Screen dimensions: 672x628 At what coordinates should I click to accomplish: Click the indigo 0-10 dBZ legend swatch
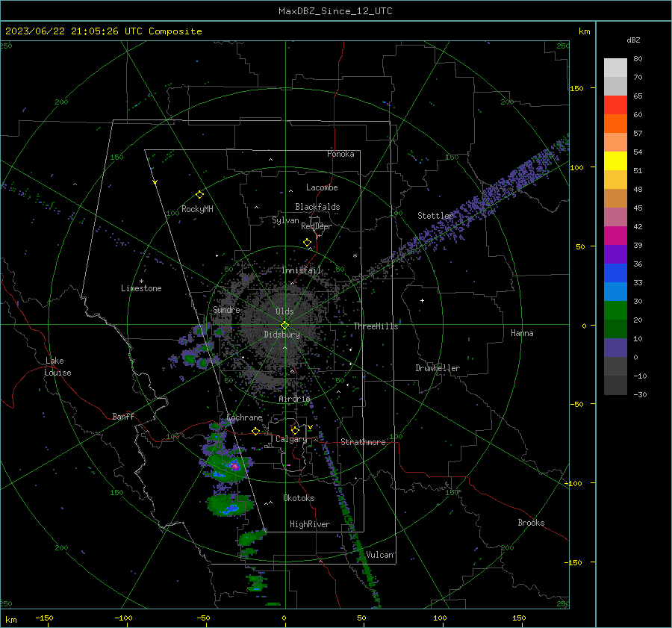[x=615, y=348]
